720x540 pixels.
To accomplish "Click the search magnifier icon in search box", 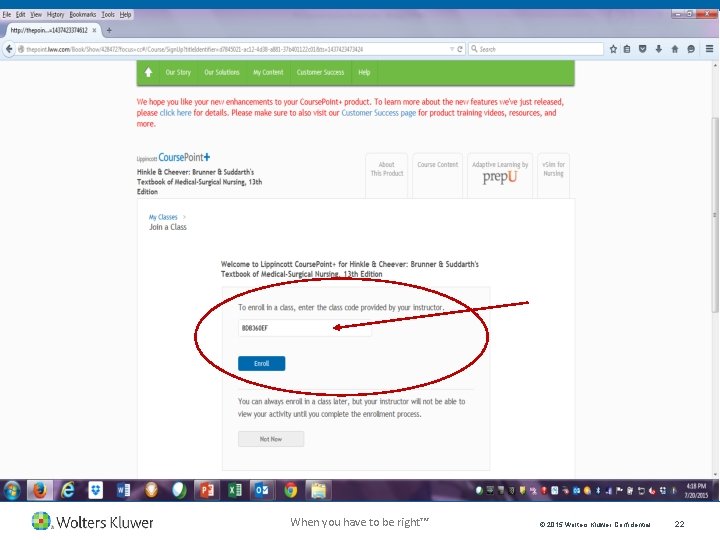I will [x=474, y=49].
